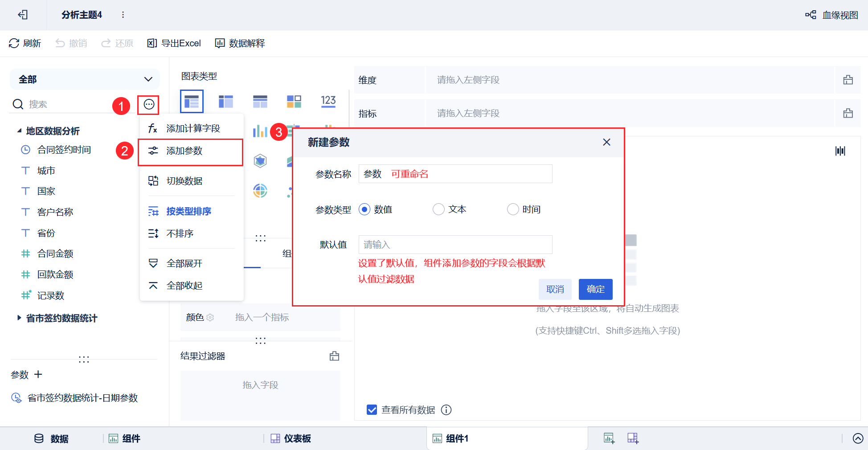Click the 确定 button

[596, 289]
